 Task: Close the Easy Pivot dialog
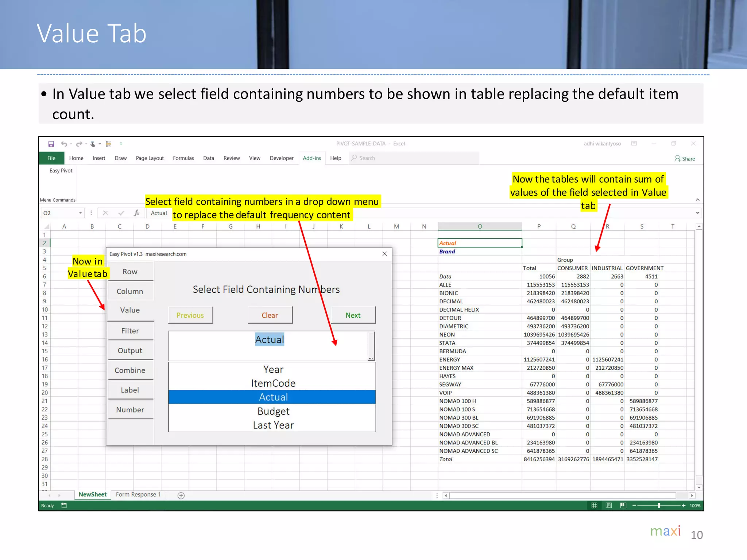(384, 254)
